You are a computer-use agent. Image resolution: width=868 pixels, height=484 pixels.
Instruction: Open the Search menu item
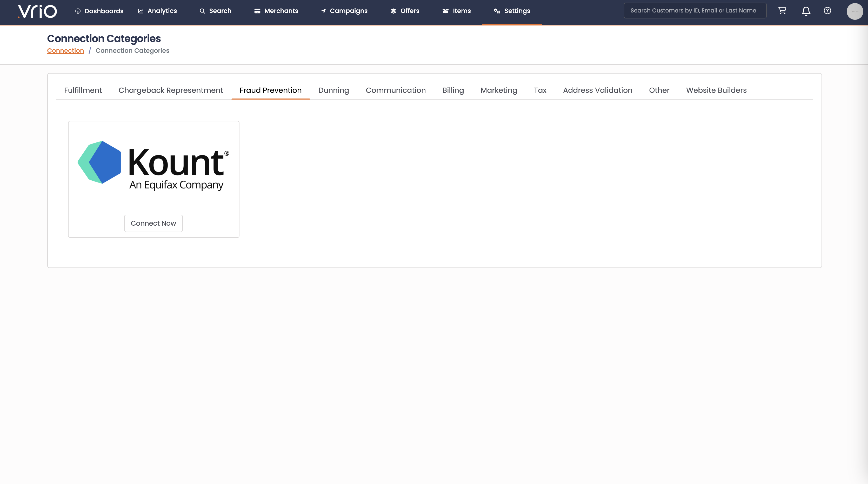coord(215,11)
